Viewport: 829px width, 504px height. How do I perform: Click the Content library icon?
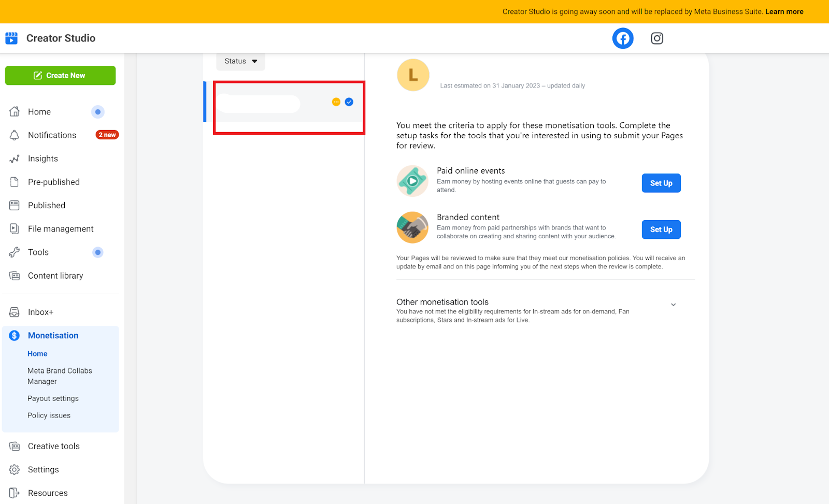point(15,276)
